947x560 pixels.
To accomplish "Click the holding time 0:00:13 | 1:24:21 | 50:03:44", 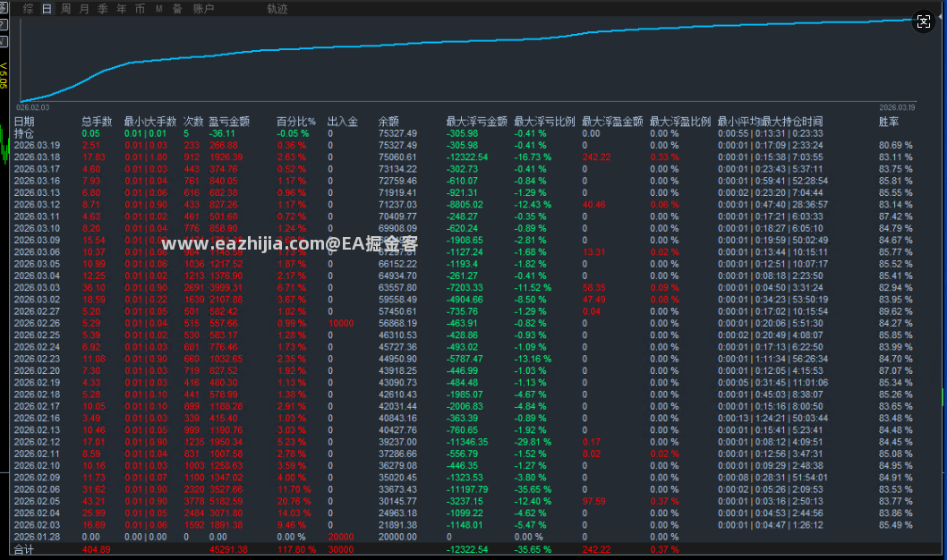I will 773,418.
